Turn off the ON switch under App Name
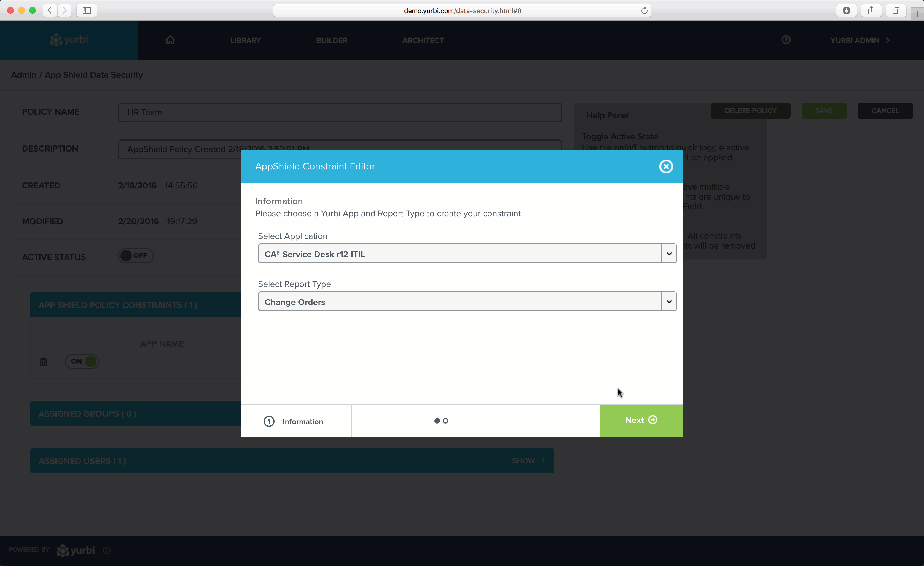Image resolution: width=924 pixels, height=566 pixels. (x=82, y=361)
